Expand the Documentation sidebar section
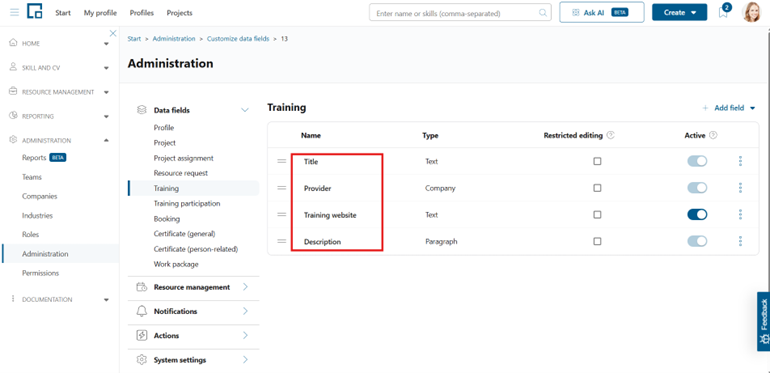Image resolution: width=770 pixels, height=373 pixels. pyautogui.click(x=107, y=300)
